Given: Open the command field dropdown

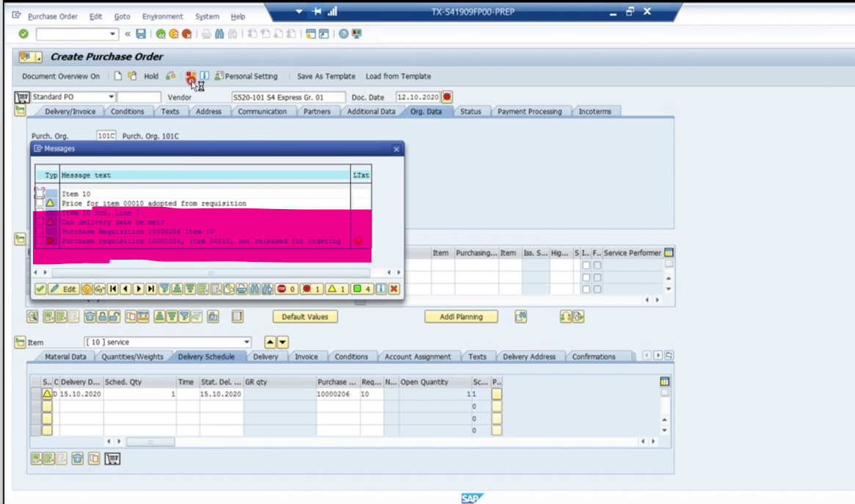Looking at the screenshot, I should point(112,34).
